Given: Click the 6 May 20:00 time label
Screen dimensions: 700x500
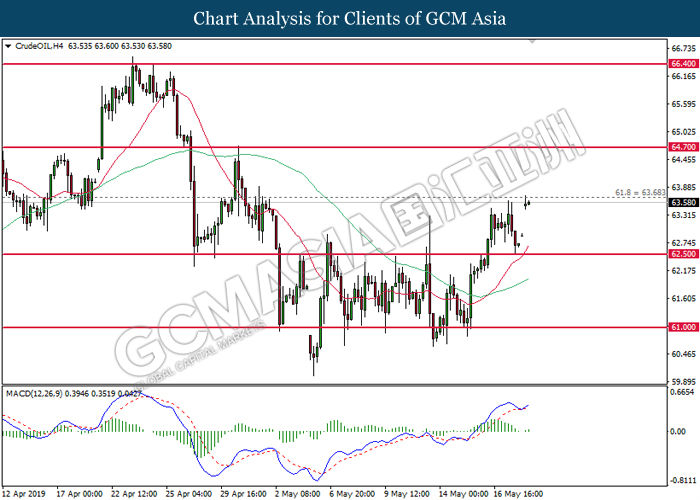Looking at the screenshot, I should tap(352, 494).
